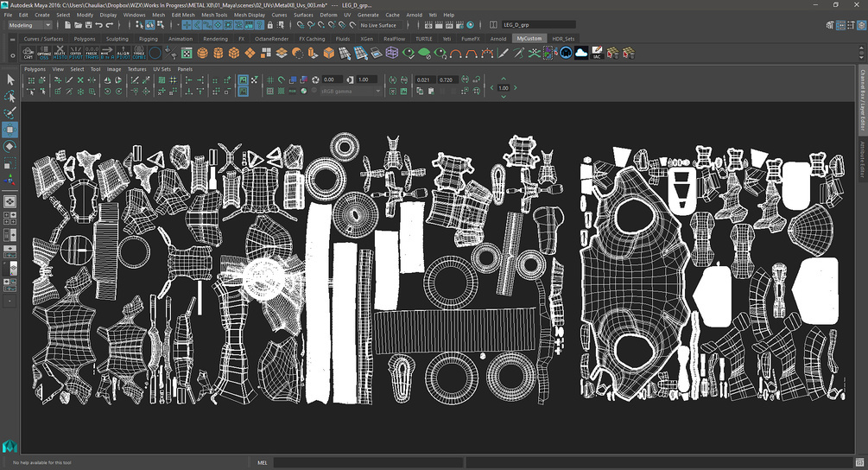The width and height of the screenshot is (868, 470).
Task: Open the Channel Box / Layer Editor side tab
Action: tap(862, 102)
